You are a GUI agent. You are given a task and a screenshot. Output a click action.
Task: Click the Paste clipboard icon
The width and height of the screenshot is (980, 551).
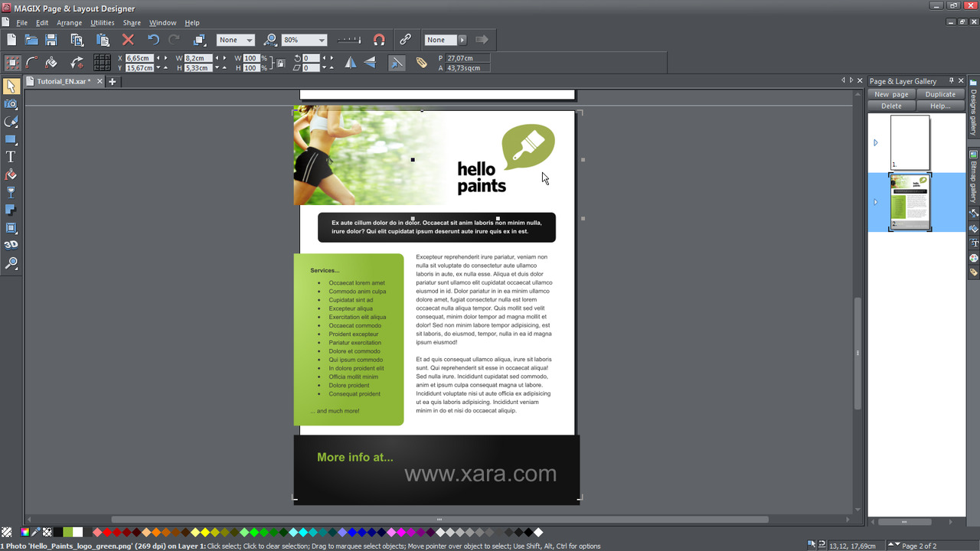point(103,40)
